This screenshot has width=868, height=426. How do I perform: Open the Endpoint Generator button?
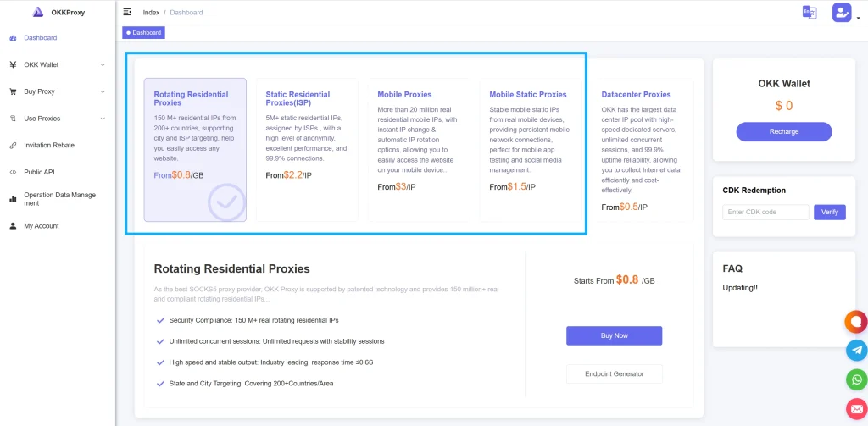coord(614,373)
